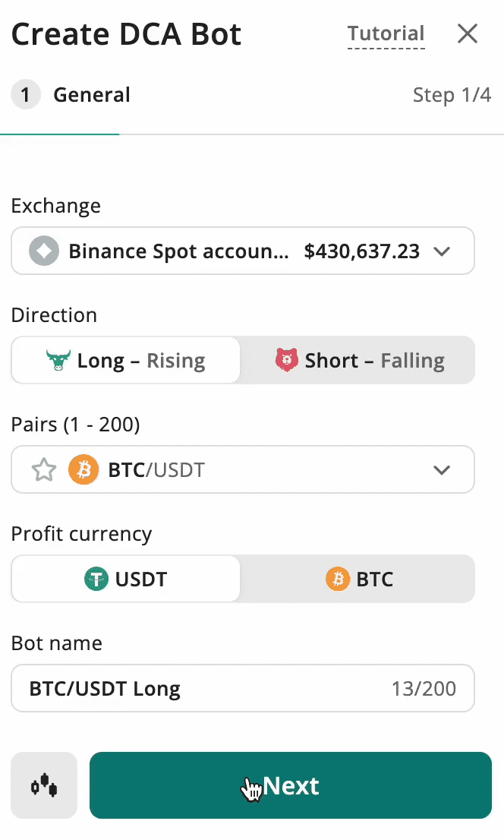The width and height of the screenshot is (504, 840).
Task: Set profit currency to BTC
Action: click(x=358, y=579)
